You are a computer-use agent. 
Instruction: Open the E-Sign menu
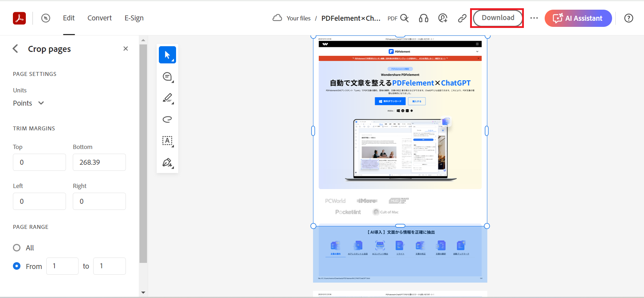coord(134,18)
